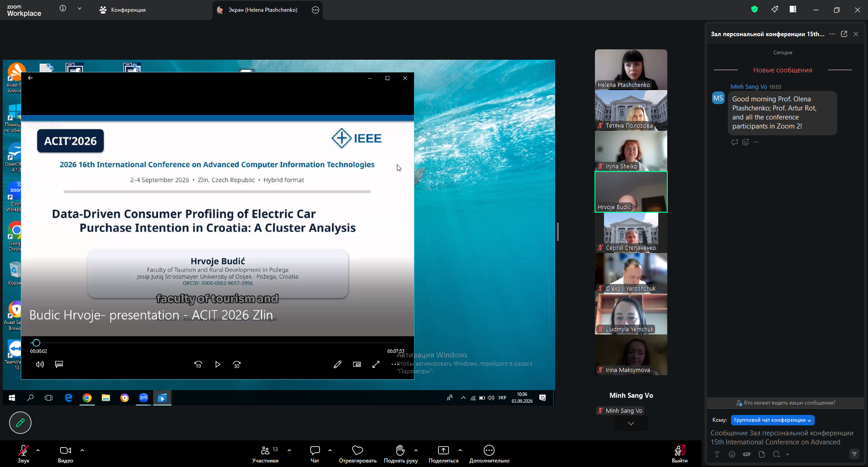Image resolution: width=868 pixels, height=467 pixels.
Task: Open chat panel more options menu
Action: pos(832,34)
